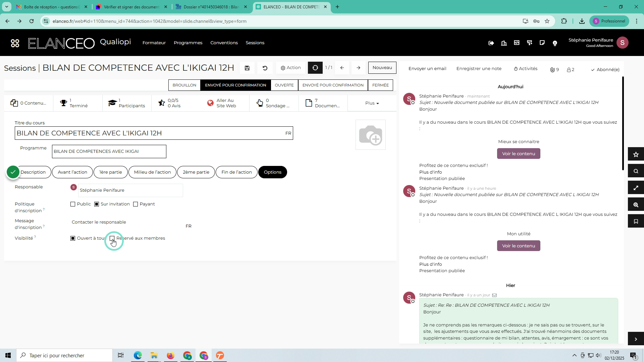Click the zoom-in magnifier icon on right sidebar
Screen dimensions: 644x362
click(x=636, y=204)
